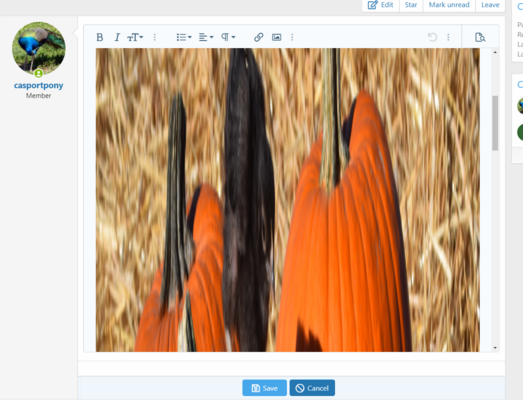The width and height of the screenshot is (523, 400).
Task: Cancel editing the post
Action: [312, 388]
